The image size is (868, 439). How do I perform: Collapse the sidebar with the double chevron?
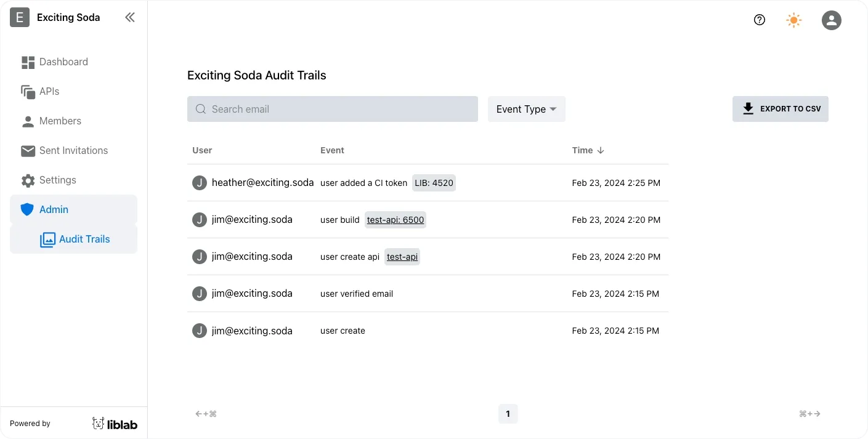[x=130, y=17]
